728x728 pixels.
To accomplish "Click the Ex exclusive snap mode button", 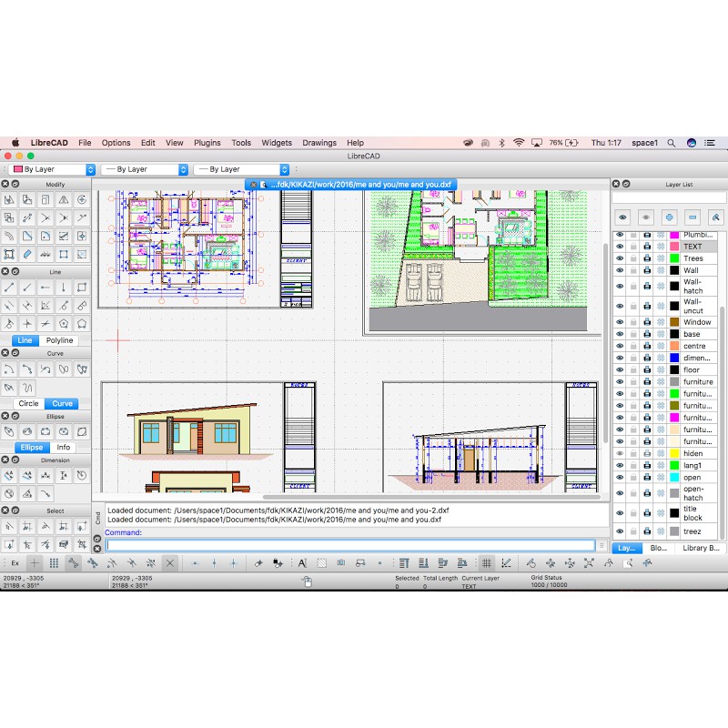I will (15, 563).
